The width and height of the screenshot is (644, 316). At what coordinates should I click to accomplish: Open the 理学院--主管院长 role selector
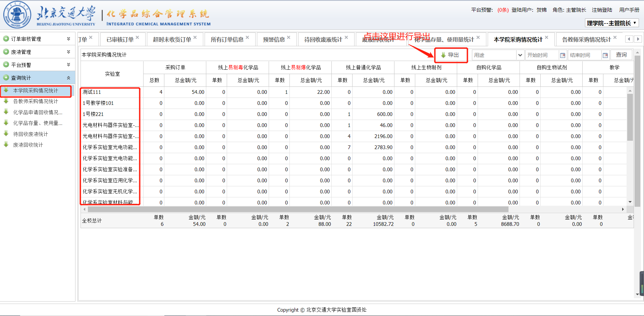pos(611,23)
